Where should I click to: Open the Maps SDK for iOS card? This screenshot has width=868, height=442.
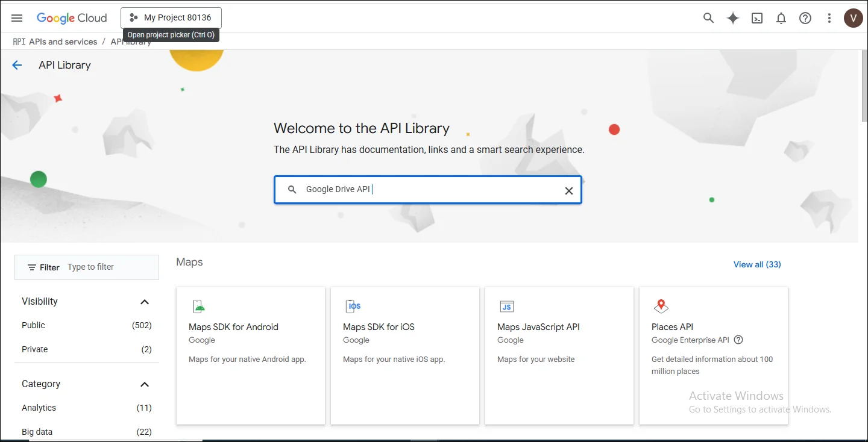click(405, 356)
